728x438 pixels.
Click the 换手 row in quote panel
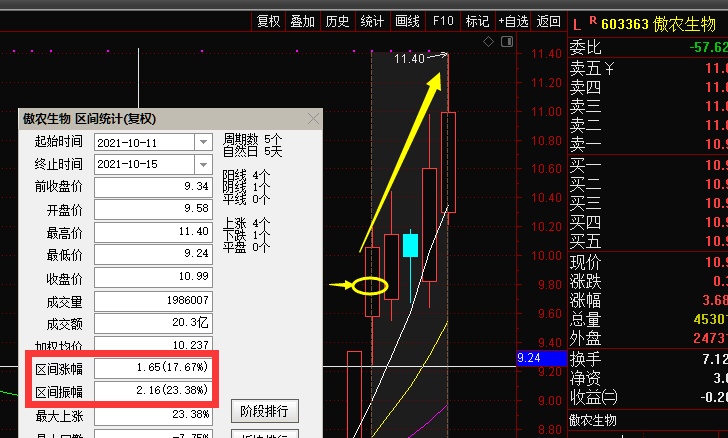[648, 359]
